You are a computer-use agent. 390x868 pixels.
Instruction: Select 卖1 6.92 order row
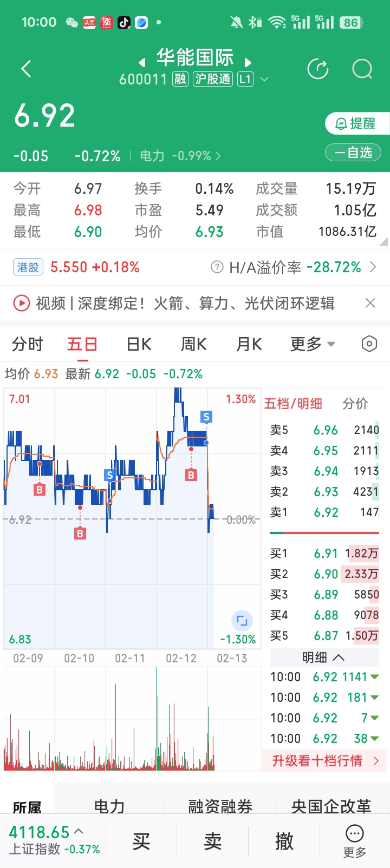[324, 512]
